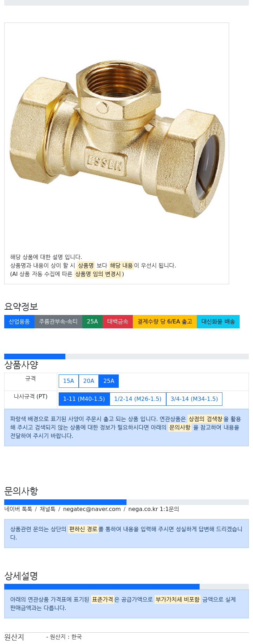
Task: Click the progress bar above 상품사양
Action: click(x=35, y=356)
